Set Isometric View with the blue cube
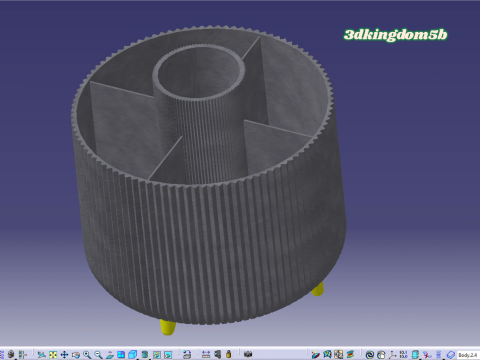480x360 pixels. click(133, 354)
